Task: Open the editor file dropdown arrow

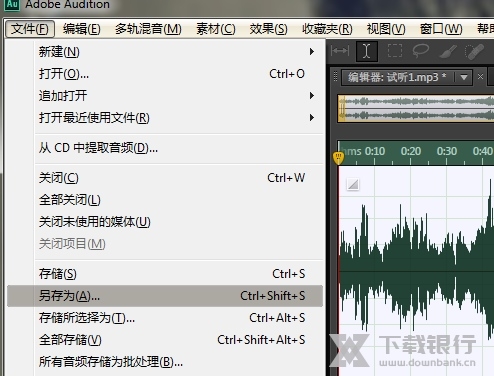Action: click(464, 77)
